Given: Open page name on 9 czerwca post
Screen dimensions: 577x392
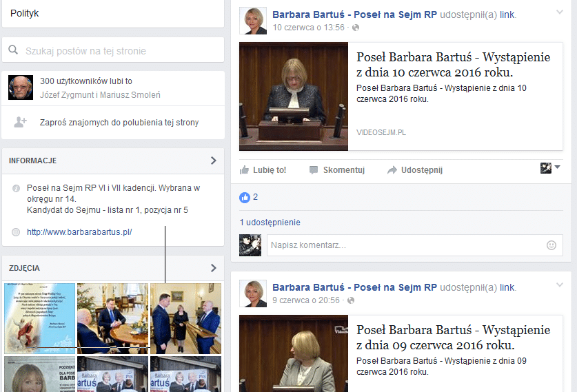Looking at the screenshot, I should [354, 287].
